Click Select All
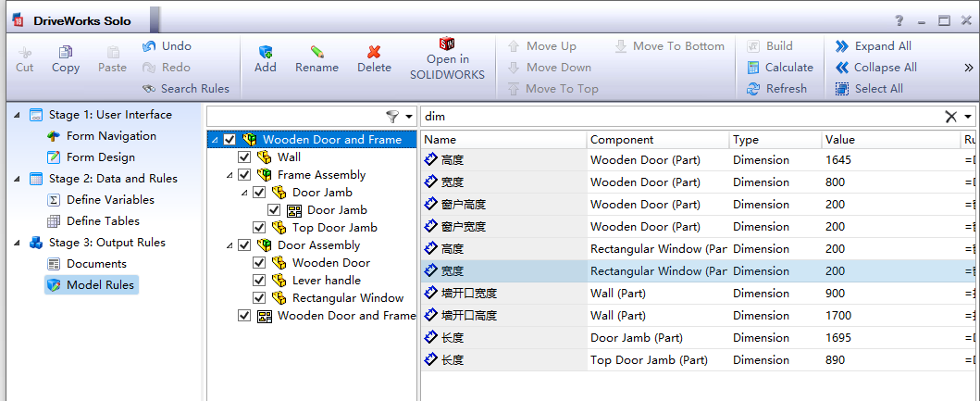Screen dimensions: 980x401 coord(869,89)
